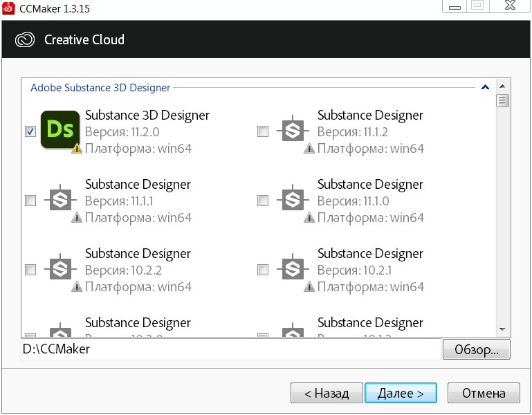Click the Substance Designer 10.2.1 icon
532x415 pixels.
coord(293,268)
